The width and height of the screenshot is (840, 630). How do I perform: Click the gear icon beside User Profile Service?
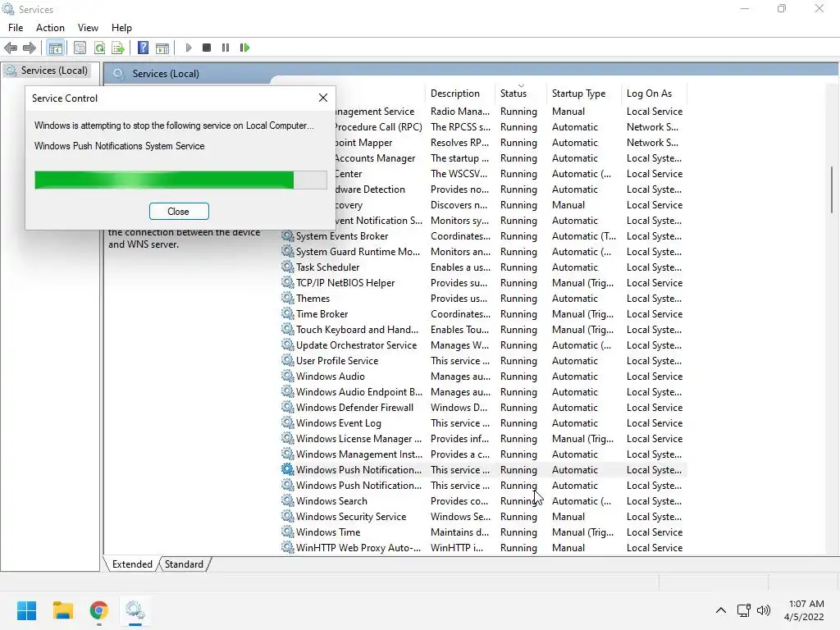[x=288, y=361]
